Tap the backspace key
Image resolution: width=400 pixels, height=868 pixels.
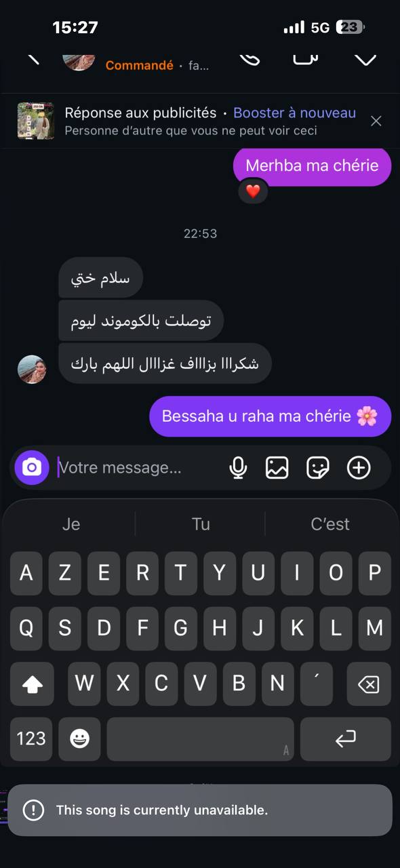point(368,684)
